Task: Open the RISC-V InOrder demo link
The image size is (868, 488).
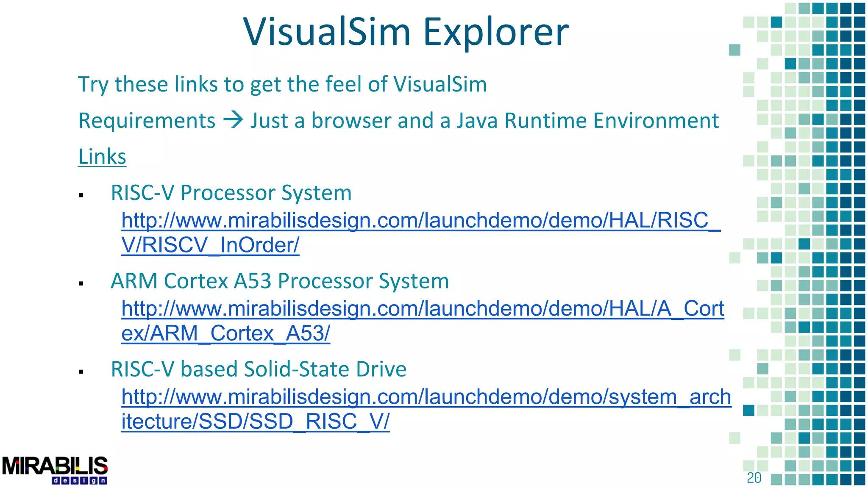Action: (x=421, y=232)
